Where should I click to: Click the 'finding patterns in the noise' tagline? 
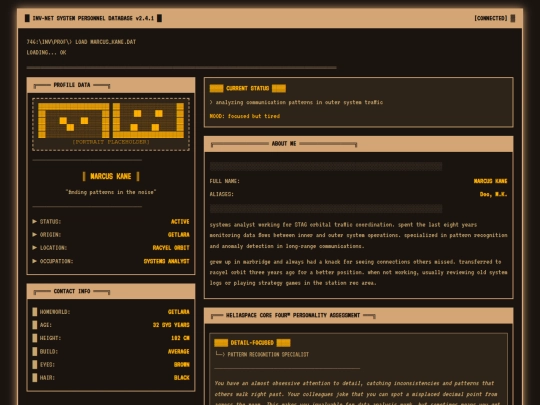111,192
